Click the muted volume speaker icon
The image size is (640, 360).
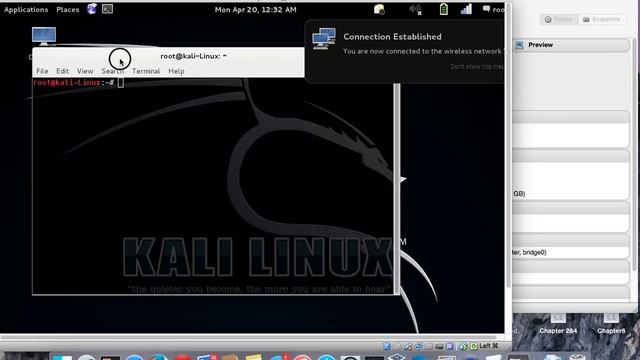point(416,9)
